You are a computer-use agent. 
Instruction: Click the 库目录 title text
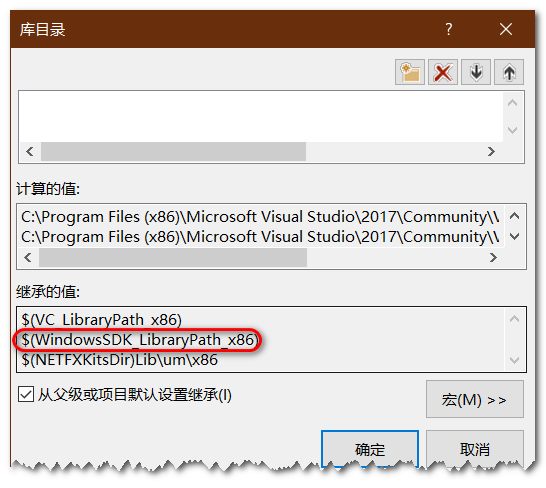click(x=42, y=29)
